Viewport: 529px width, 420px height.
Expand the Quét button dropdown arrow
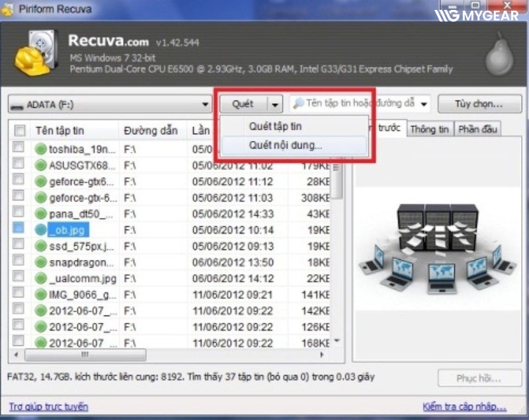click(x=276, y=105)
